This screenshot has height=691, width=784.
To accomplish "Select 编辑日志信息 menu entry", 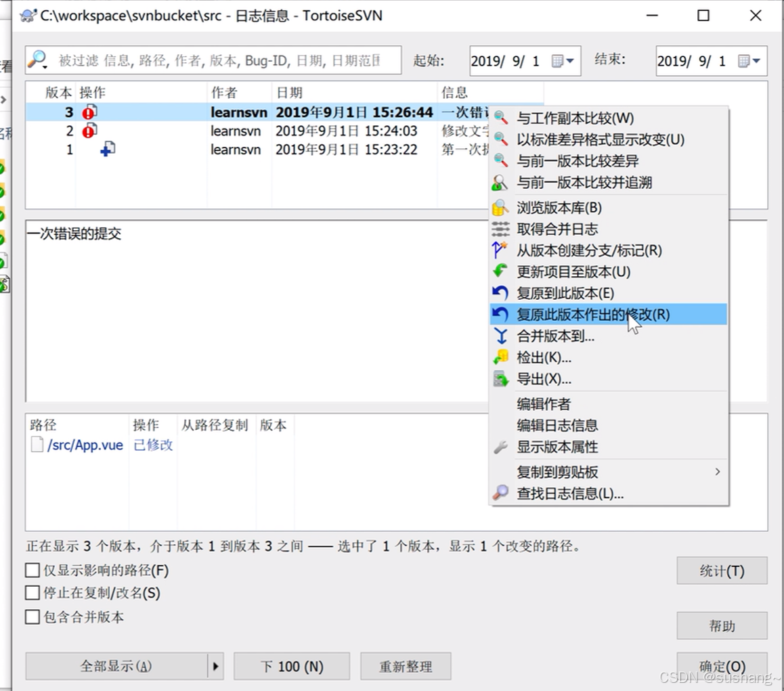I will pyautogui.click(x=609, y=426).
